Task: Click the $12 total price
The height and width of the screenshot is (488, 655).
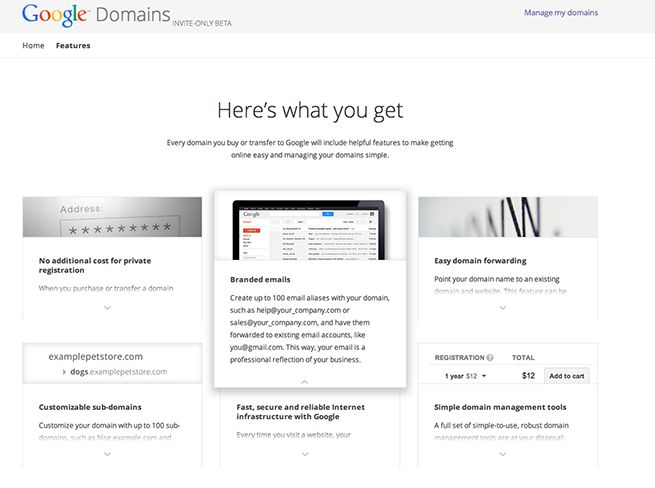Action: [x=528, y=376]
